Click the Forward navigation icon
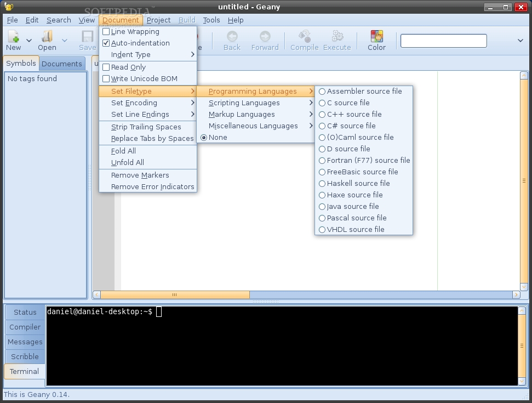532x403 pixels. [x=265, y=36]
